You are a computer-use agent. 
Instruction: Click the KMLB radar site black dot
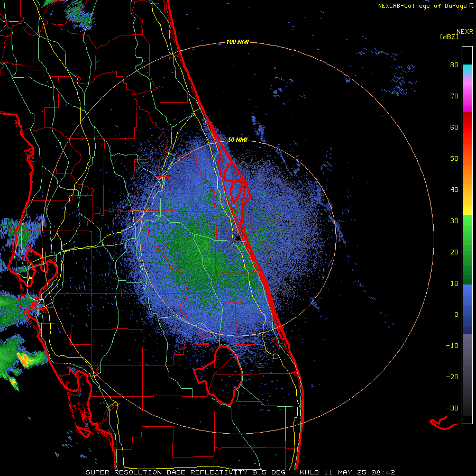(x=239, y=239)
